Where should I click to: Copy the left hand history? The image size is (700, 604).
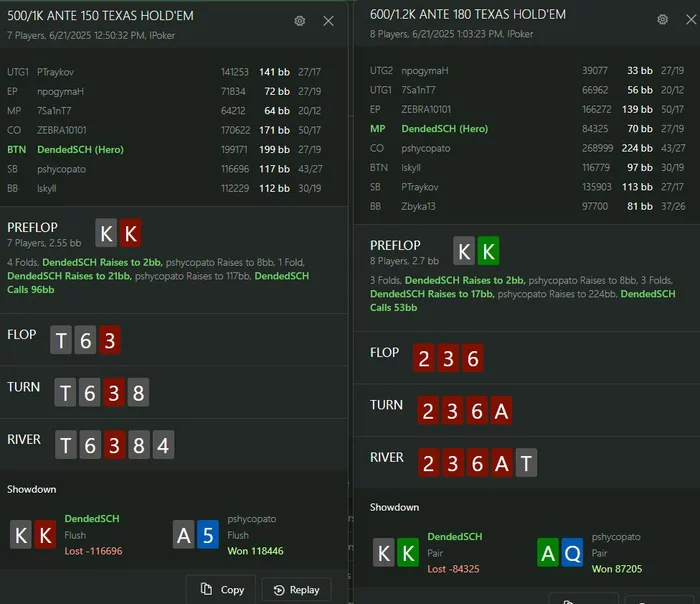(x=221, y=590)
